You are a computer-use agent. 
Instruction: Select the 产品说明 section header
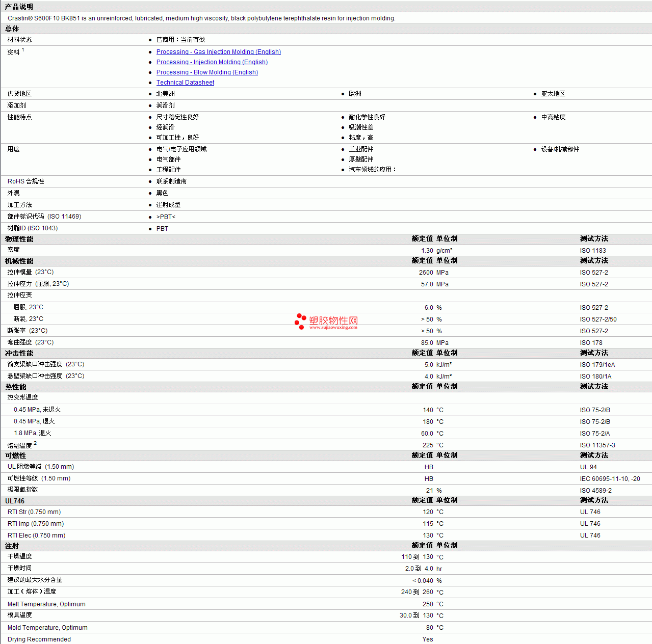coord(19,7)
